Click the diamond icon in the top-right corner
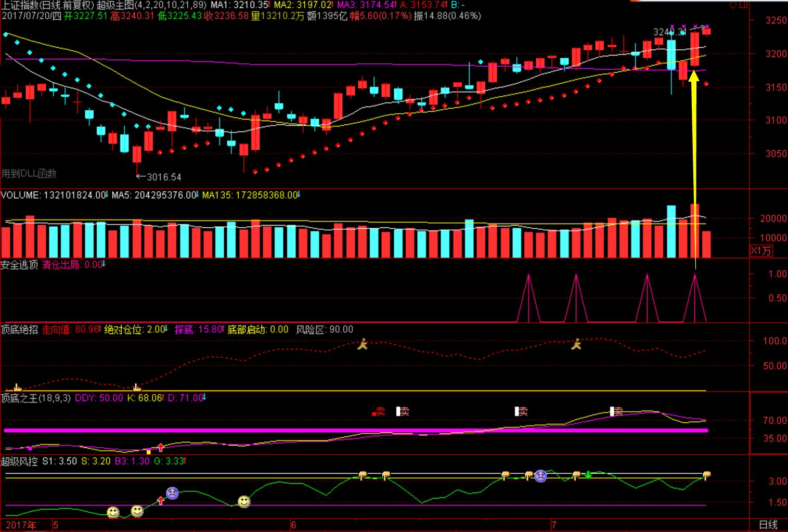This screenshot has width=788, height=532. [x=733, y=5]
